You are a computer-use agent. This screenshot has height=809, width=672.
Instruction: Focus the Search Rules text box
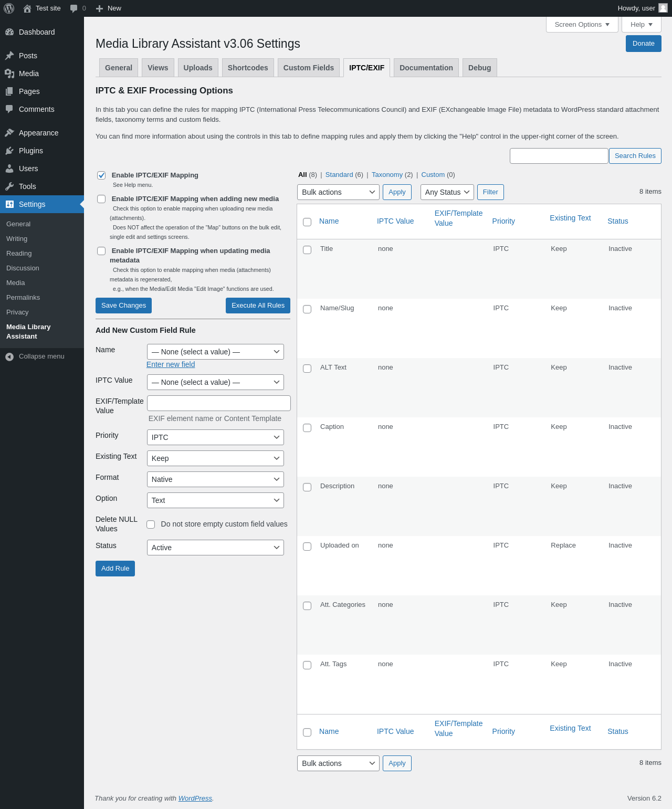click(x=559, y=156)
